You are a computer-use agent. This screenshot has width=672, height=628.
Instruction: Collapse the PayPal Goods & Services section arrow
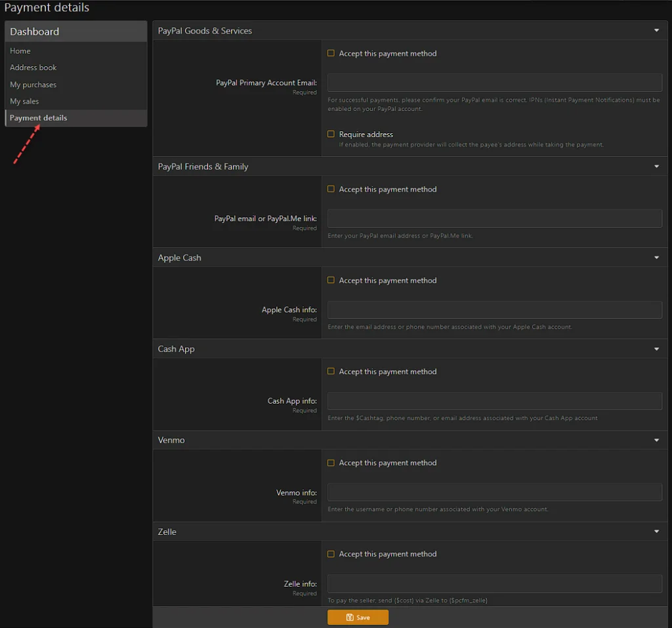[656, 31]
